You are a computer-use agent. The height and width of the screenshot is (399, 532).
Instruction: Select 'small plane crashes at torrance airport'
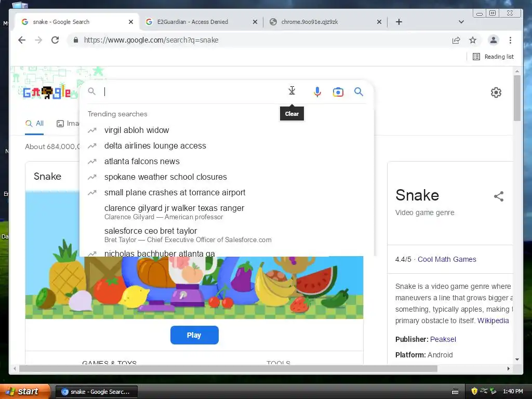227,193
